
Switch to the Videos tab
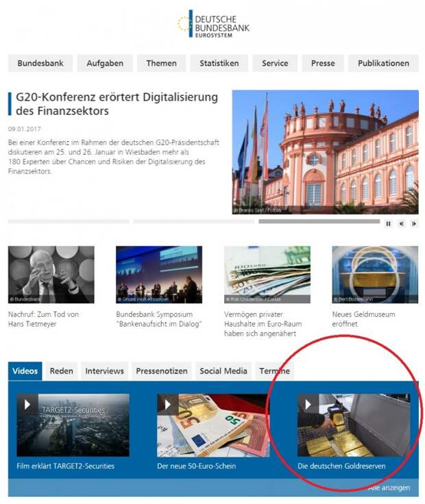pos(25,371)
